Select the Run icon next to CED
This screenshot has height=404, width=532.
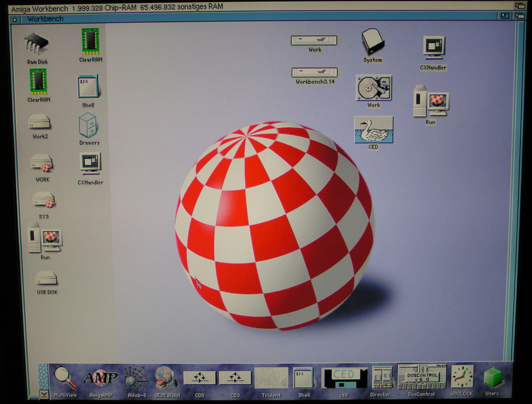pyautogui.click(x=431, y=101)
